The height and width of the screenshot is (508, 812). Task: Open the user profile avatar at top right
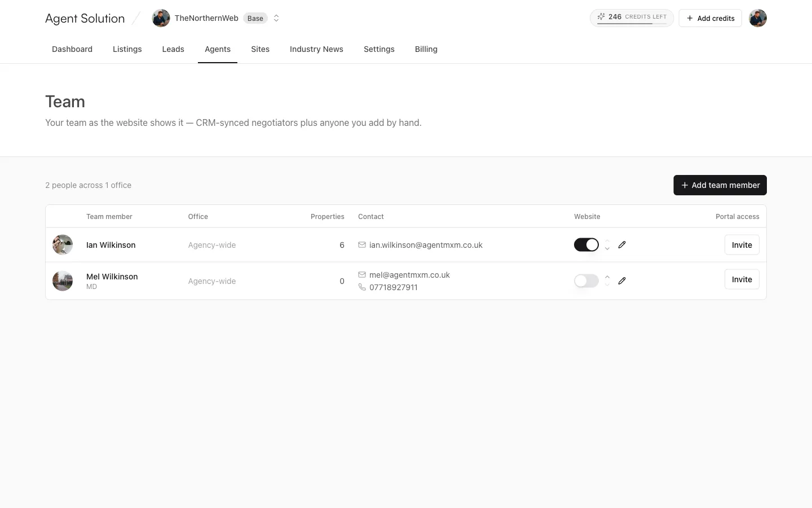click(758, 18)
